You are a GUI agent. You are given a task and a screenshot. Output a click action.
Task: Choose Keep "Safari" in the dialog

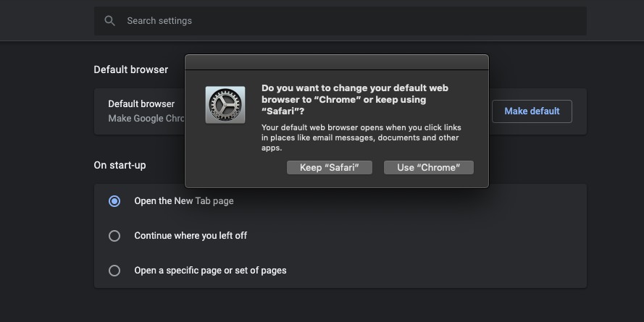point(330,167)
